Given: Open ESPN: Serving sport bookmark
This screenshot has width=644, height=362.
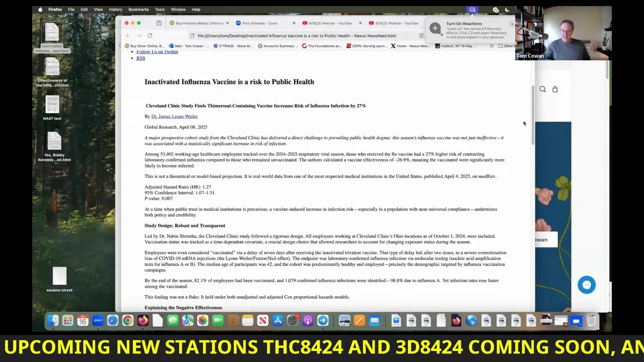Looking at the screenshot, I should coord(366,46).
